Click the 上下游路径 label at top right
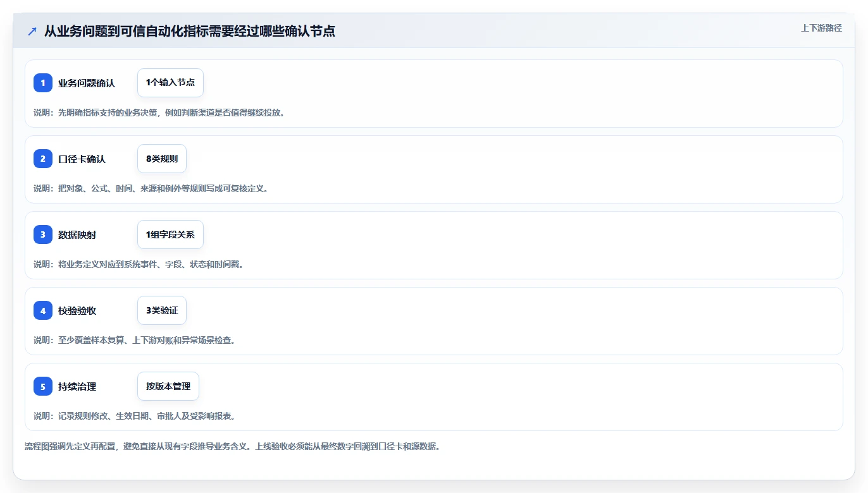This screenshot has height=493, width=868. (x=821, y=28)
